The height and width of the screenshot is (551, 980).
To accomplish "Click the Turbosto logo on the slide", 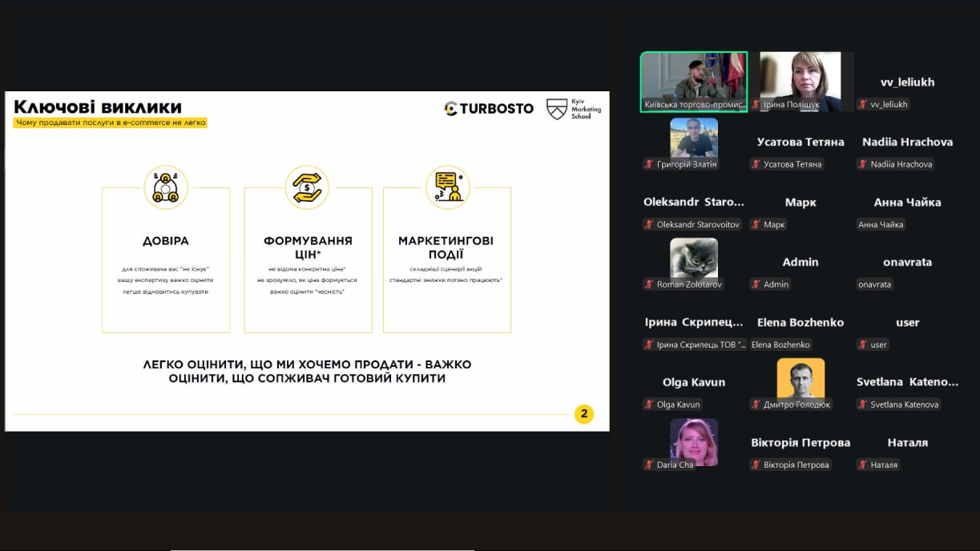I will pyautogui.click(x=489, y=108).
